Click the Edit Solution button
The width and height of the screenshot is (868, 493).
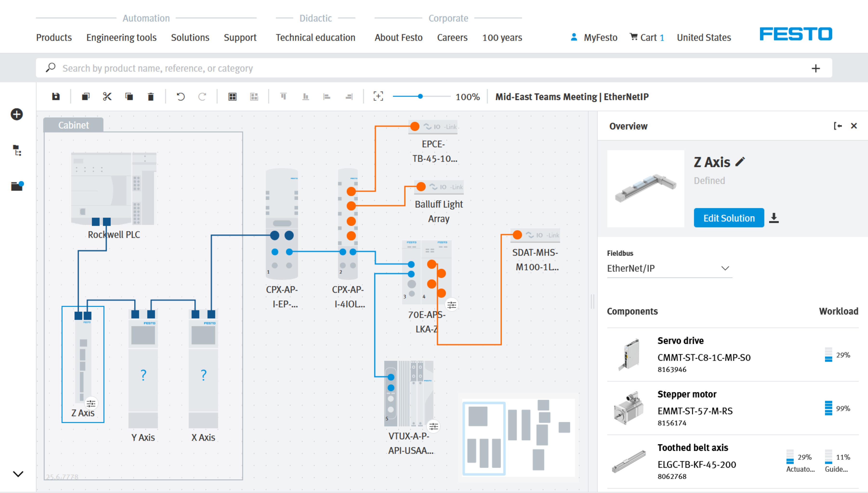pyautogui.click(x=729, y=218)
